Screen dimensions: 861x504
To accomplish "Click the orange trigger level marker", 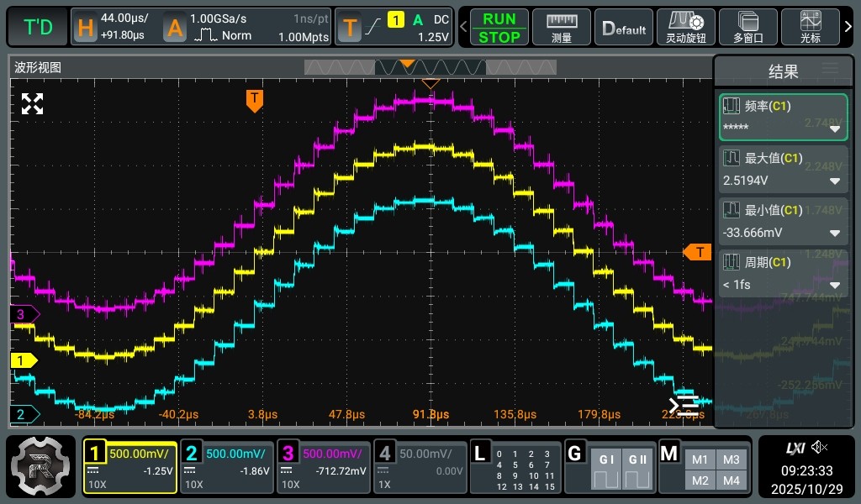I will pos(697,252).
